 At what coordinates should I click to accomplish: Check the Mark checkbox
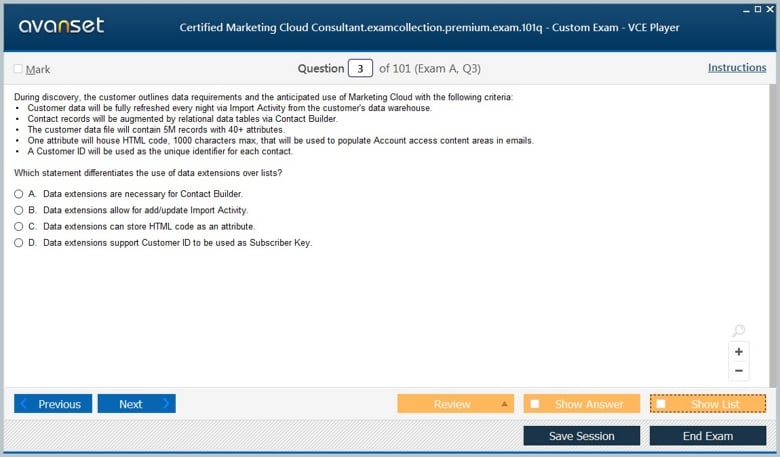(18, 69)
